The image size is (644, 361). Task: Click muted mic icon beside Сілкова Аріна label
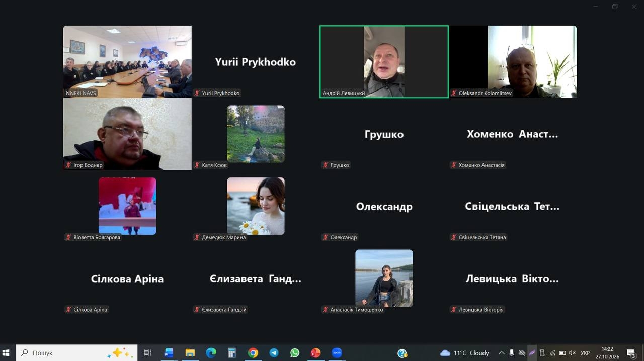tap(69, 310)
